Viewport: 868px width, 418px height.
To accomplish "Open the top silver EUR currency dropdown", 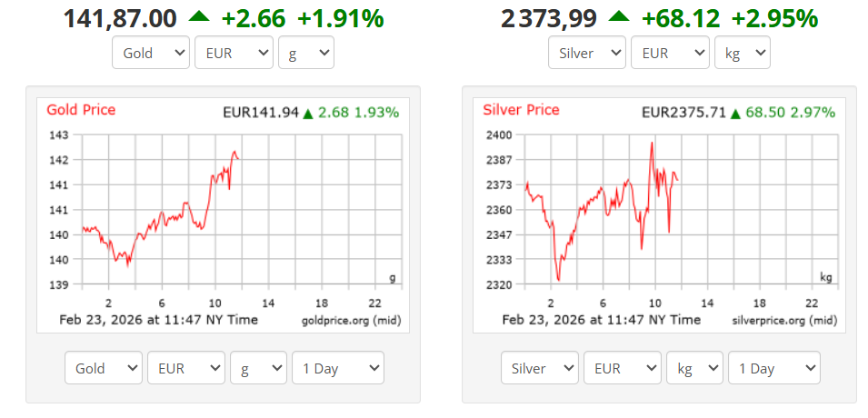I will (x=670, y=53).
